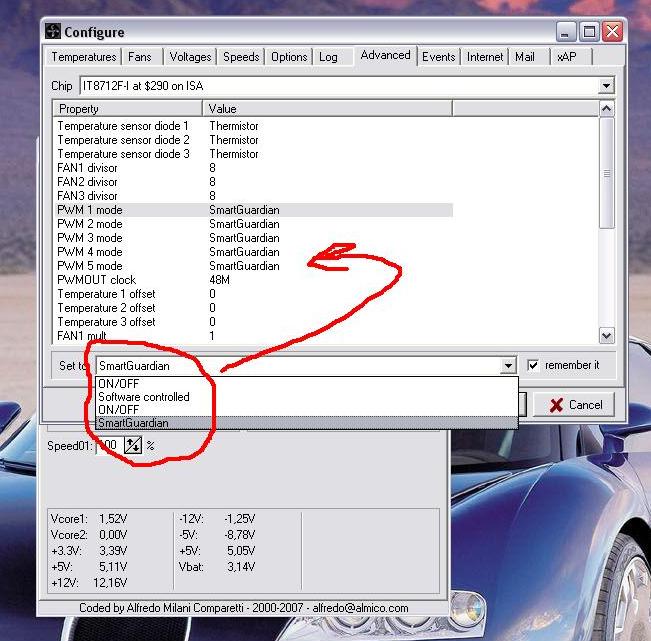Close the Configure window
This screenshot has height=641, width=651.
click(x=613, y=32)
